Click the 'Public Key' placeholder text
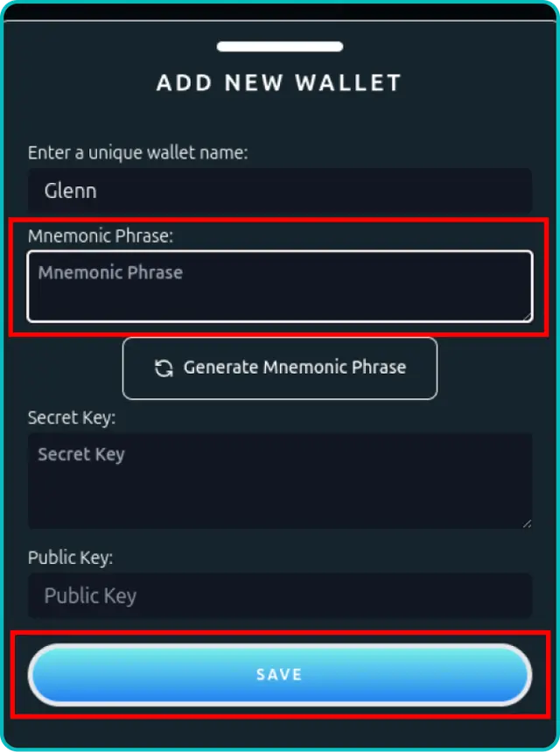560x752 pixels. tap(90, 595)
